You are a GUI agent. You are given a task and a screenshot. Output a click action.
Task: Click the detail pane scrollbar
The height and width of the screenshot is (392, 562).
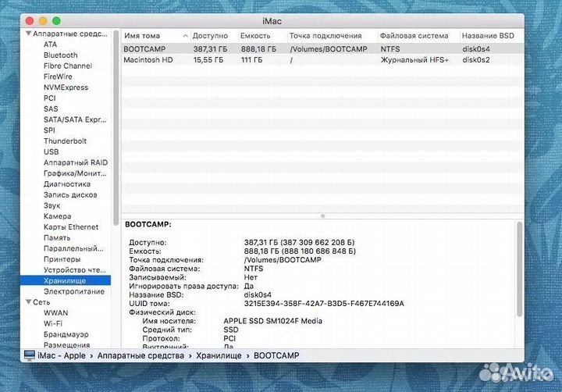tap(519, 269)
